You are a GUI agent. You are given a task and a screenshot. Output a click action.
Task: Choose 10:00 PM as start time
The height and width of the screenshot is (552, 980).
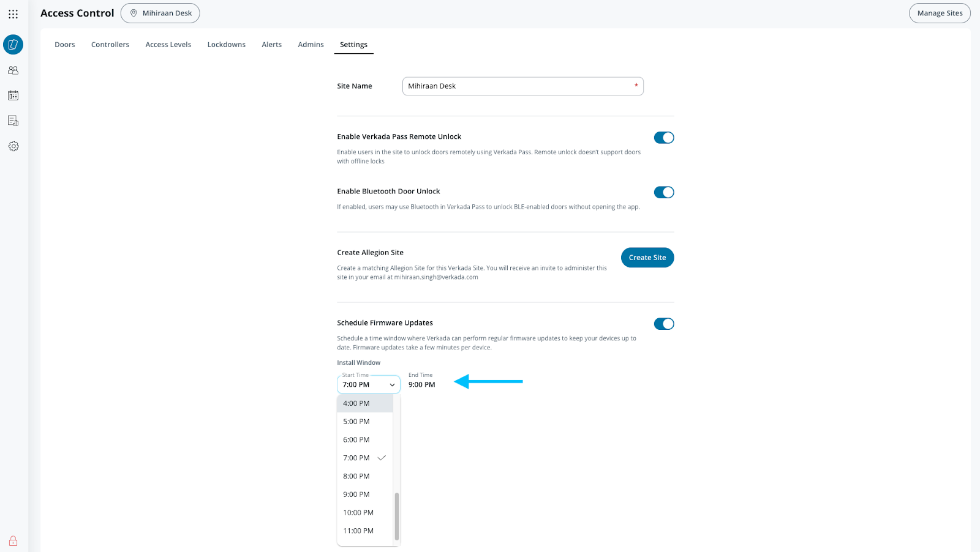[x=358, y=513]
